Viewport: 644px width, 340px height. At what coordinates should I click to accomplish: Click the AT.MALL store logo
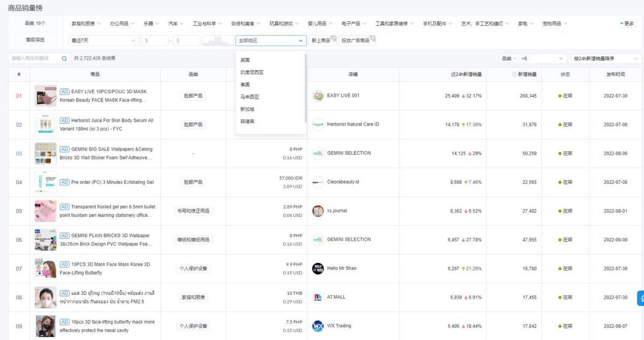pos(317,297)
